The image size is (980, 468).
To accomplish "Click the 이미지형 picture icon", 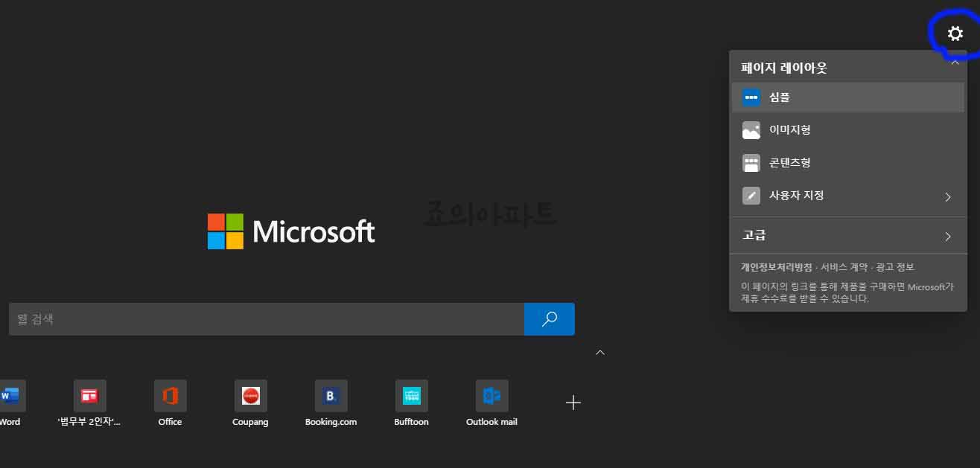I will coord(751,130).
